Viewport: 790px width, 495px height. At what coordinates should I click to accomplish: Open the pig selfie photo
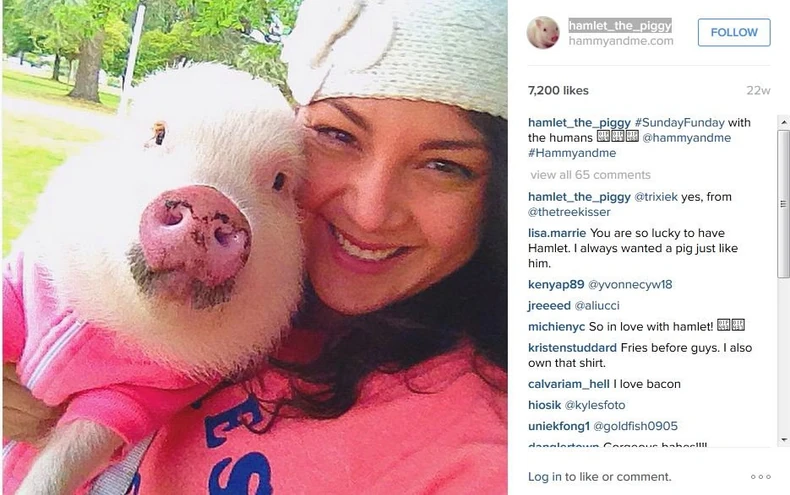click(255, 248)
